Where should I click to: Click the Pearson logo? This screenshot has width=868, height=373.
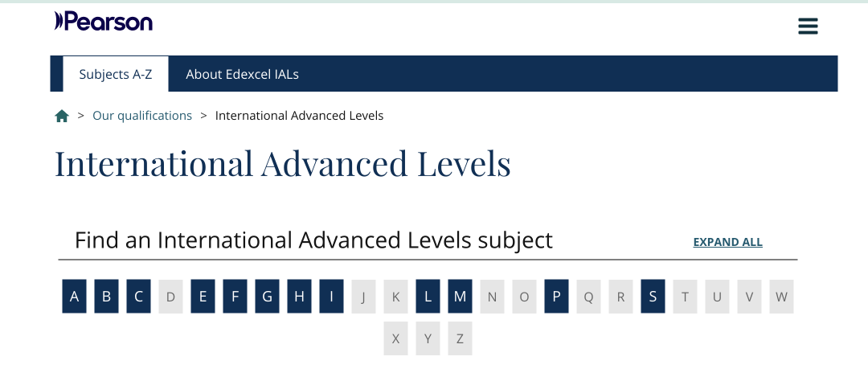pos(104,21)
